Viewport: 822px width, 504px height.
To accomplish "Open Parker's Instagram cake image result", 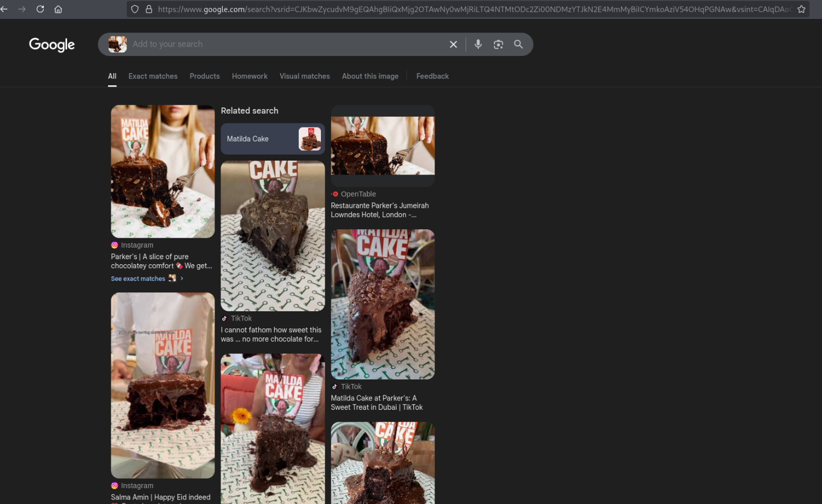I will pos(162,172).
